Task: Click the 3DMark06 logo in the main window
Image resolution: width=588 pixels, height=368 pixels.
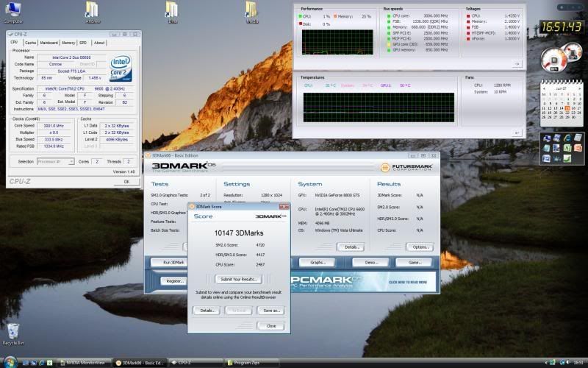Action: (184, 166)
